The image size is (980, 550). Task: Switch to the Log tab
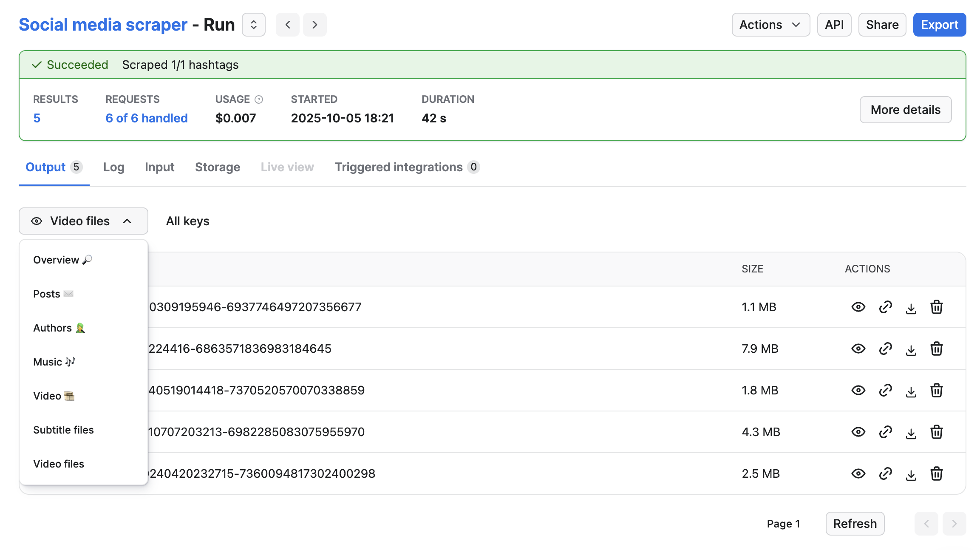coord(113,167)
